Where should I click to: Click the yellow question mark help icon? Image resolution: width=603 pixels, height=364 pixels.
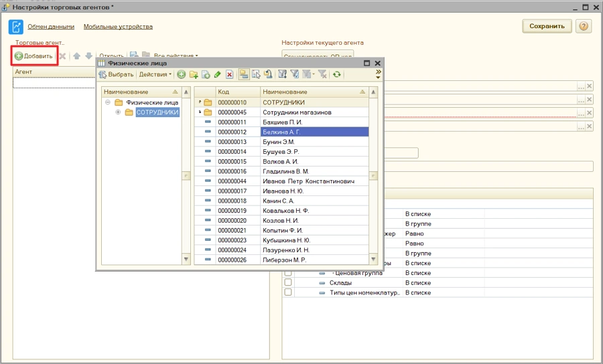point(584,26)
